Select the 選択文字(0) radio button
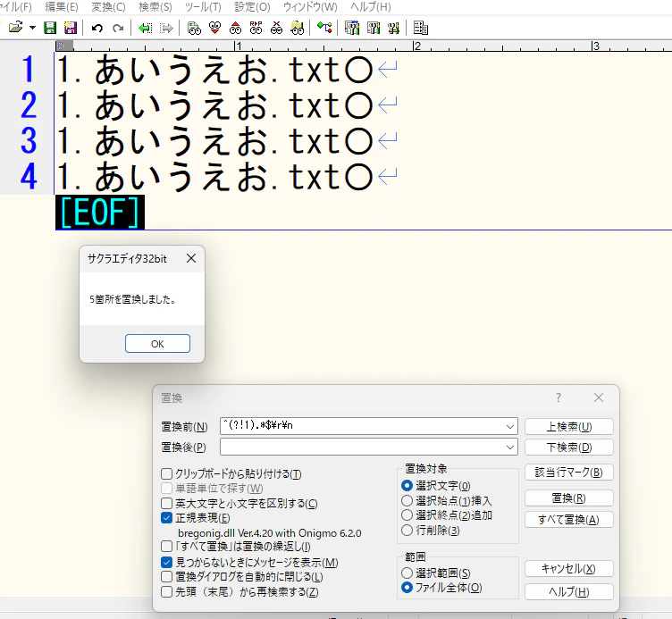The width and height of the screenshot is (672, 619). click(x=407, y=486)
